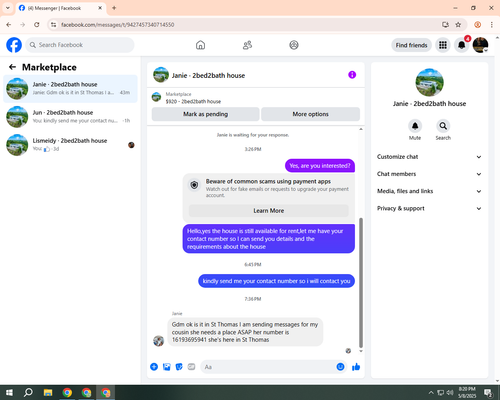
Task: Go back in the browser toolbar
Action: tap(9, 25)
